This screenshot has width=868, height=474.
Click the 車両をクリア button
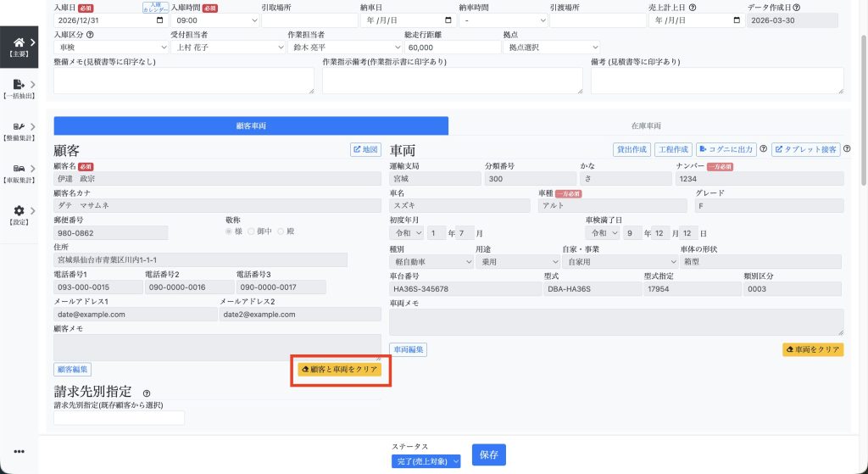(813, 349)
